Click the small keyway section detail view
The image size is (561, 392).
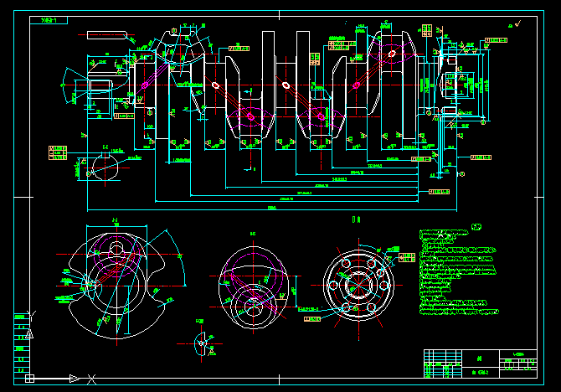200,343
